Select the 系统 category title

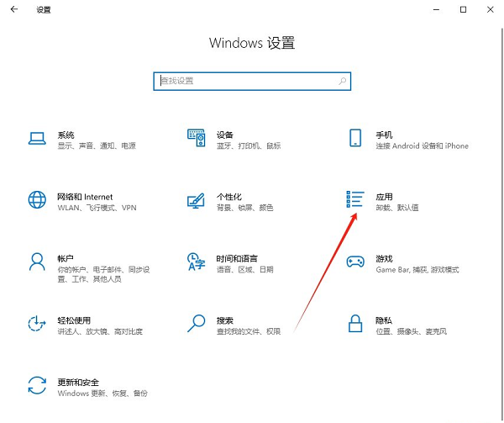(66, 135)
